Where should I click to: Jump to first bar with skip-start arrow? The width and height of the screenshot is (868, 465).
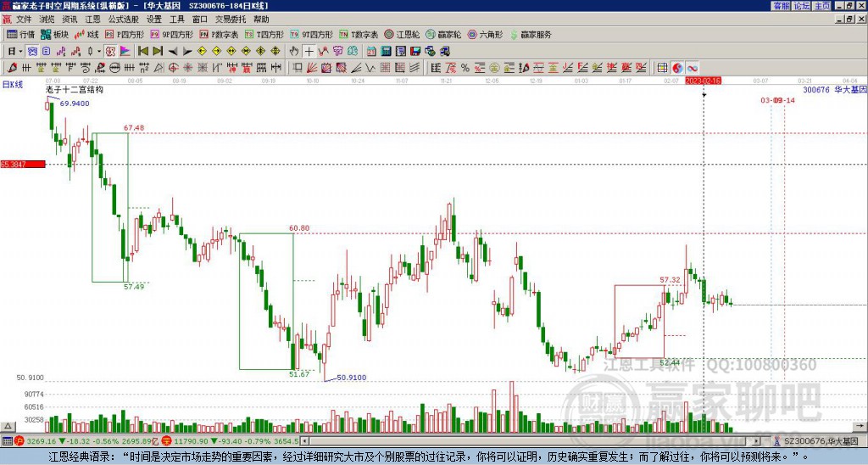click(x=142, y=51)
